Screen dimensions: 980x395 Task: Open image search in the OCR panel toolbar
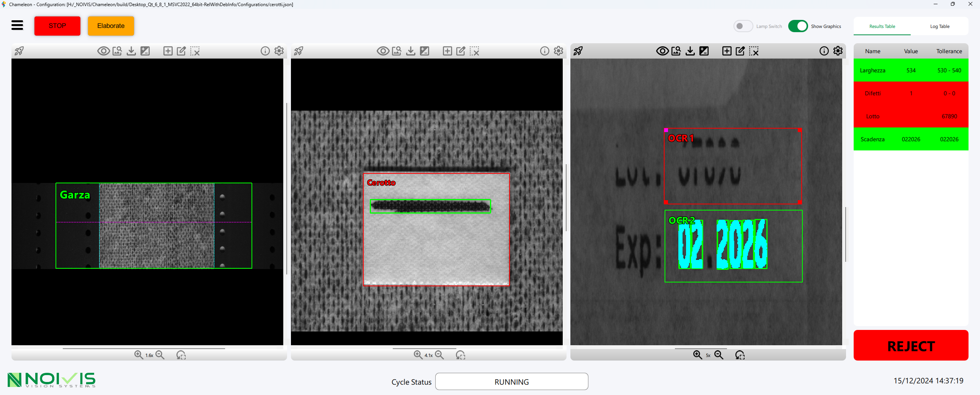point(676,51)
